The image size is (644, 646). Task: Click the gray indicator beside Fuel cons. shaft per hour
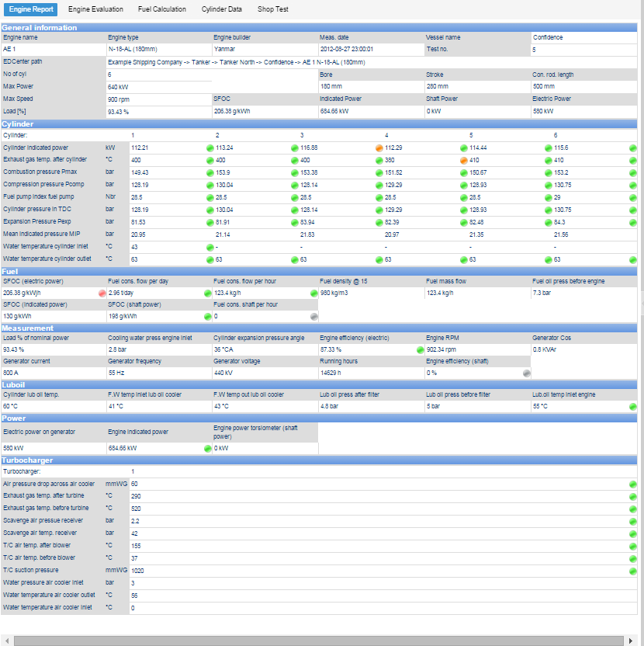[314, 316]
